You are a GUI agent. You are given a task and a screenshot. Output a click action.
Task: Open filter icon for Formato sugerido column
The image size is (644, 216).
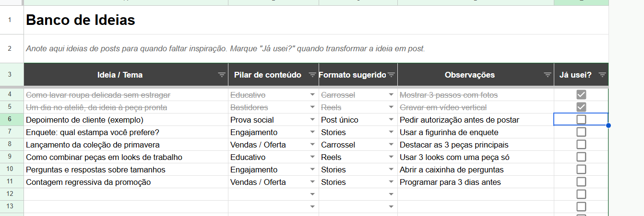(391, 75)
